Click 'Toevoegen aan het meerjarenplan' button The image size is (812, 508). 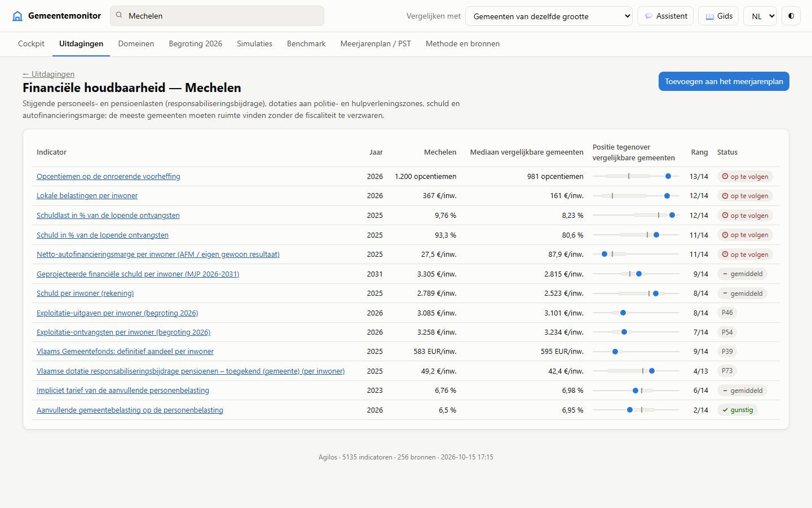(x=724, y=81)
